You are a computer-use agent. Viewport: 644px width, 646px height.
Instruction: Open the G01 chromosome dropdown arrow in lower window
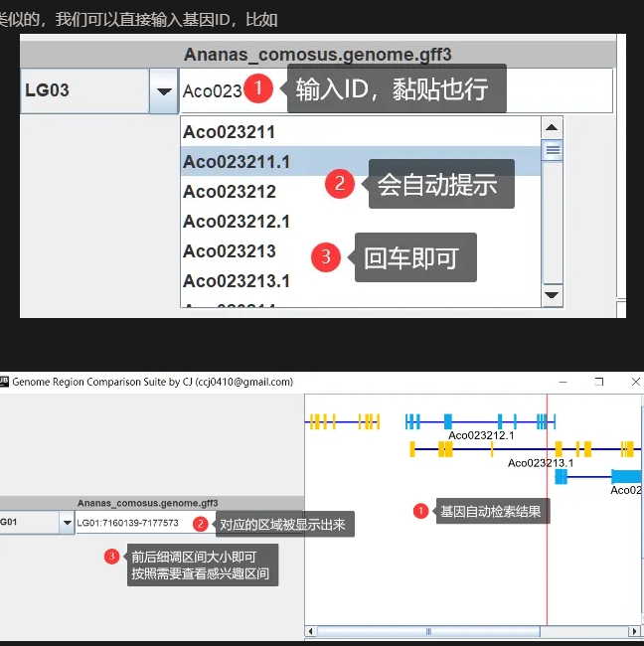67,523
